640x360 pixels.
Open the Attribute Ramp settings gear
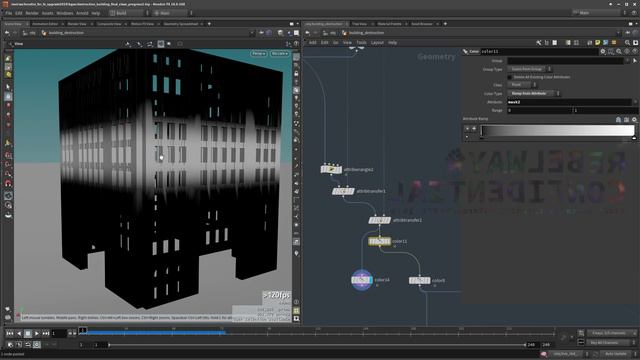[x=634, y=120]
